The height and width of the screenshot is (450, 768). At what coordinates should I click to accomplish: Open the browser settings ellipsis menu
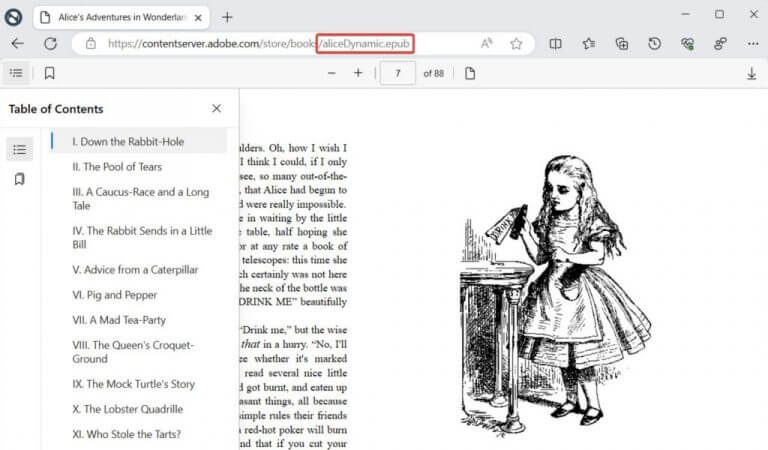coord(751,44)
